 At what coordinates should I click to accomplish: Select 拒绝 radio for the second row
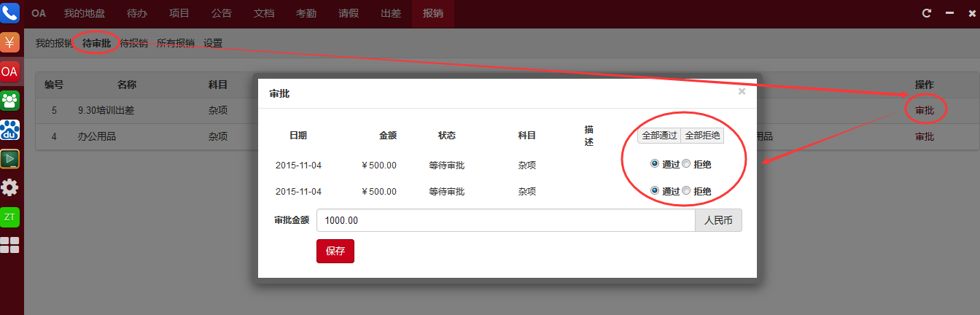(685, 191)
